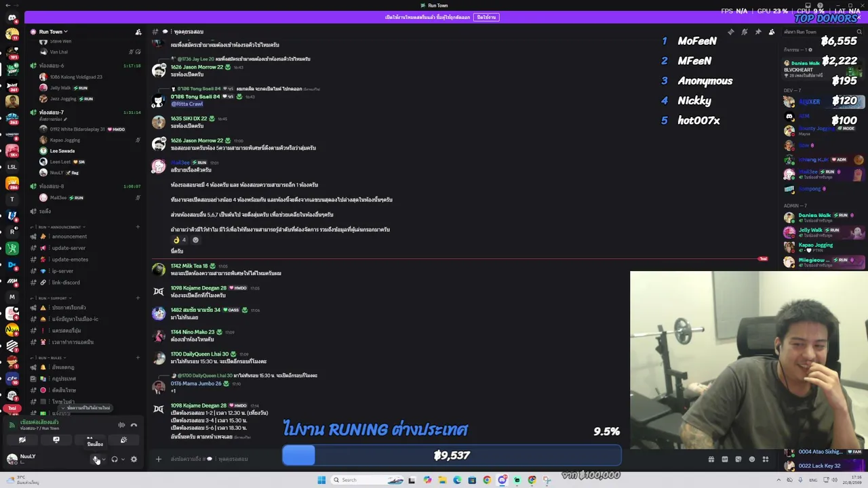
Task: Open the Run Town server dropdown menu
Action: pos(54,32)
